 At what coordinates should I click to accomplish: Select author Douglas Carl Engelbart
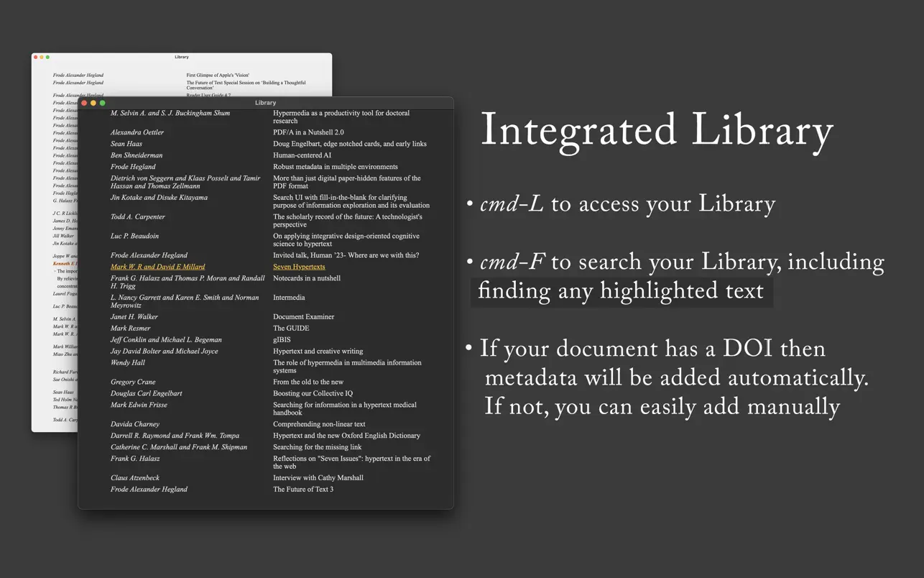(x=147, y=394)
